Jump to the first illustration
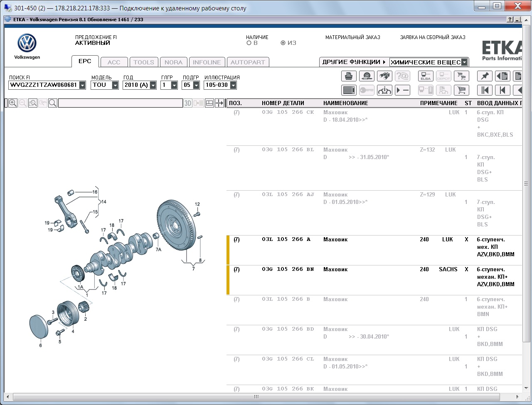 (x=485, y=90)
